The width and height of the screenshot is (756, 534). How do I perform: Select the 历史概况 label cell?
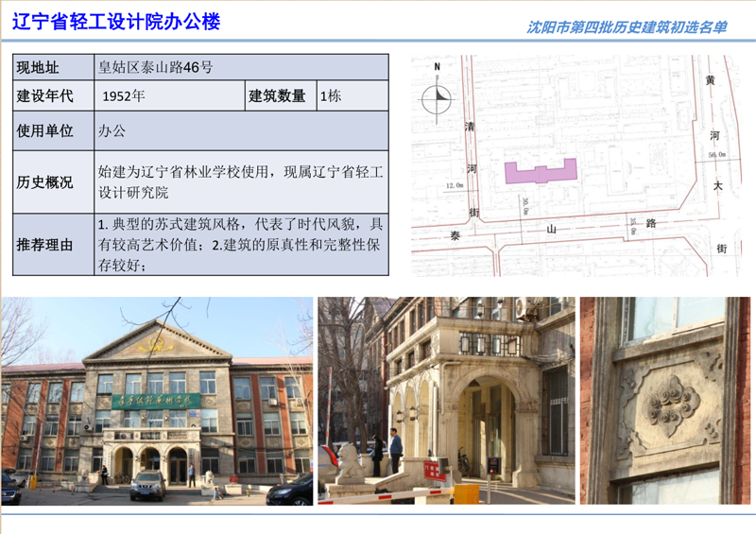tap(53, 182)
